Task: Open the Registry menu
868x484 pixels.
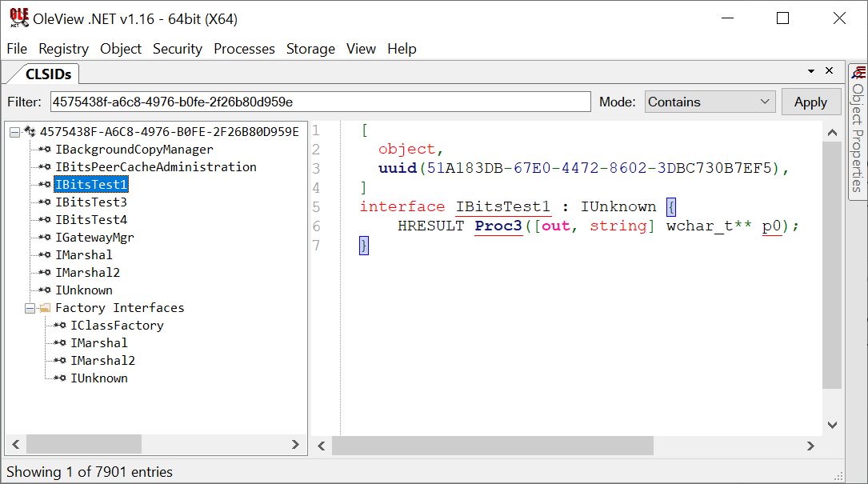Action: [63, 49]
